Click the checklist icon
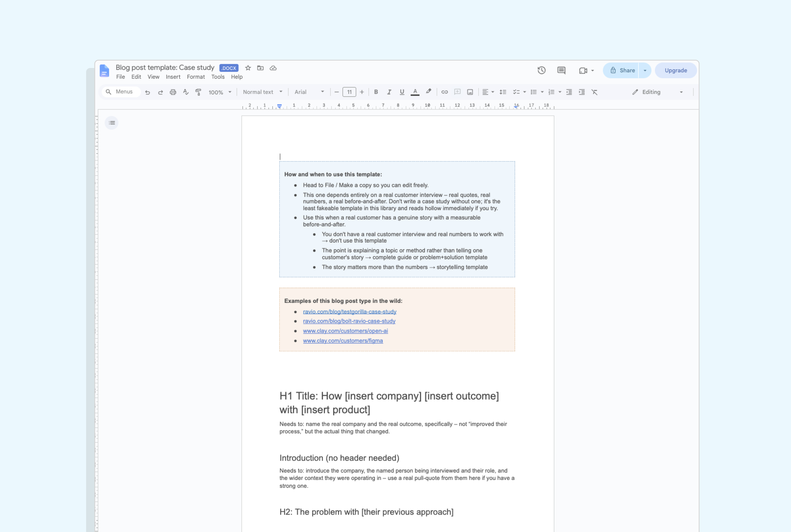791x532 pixels. coord(516,92)
